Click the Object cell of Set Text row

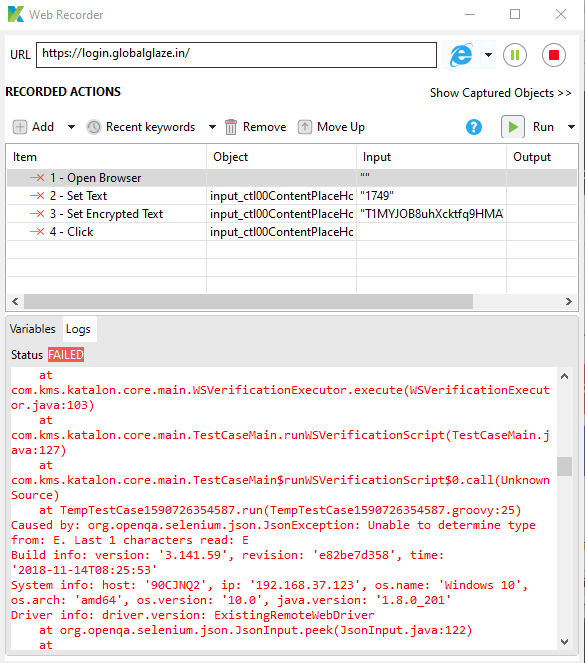click(282, 196)
